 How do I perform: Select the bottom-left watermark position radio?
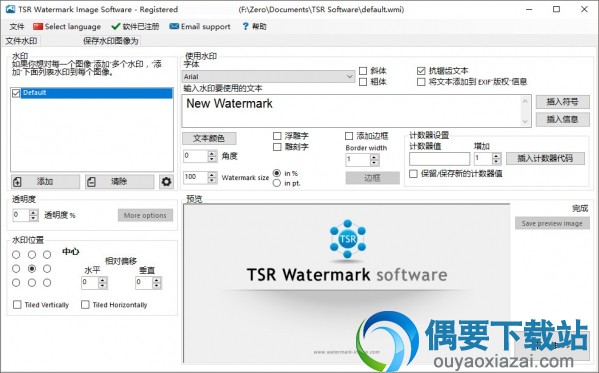click(x=16, y=283)
